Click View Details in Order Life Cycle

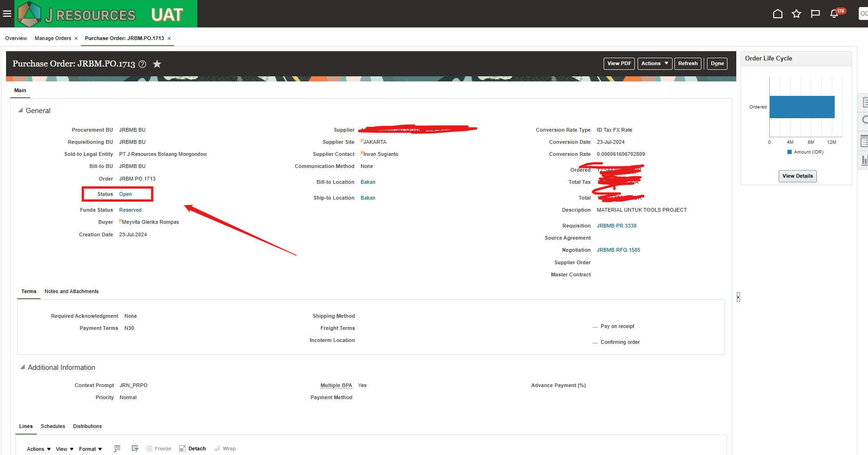[797, 176]
